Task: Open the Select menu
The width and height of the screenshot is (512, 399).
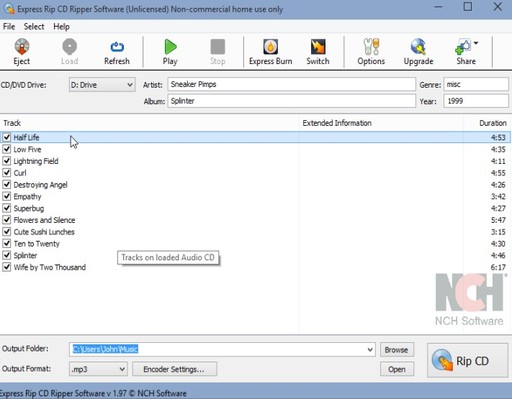Action: click(34, 27)
